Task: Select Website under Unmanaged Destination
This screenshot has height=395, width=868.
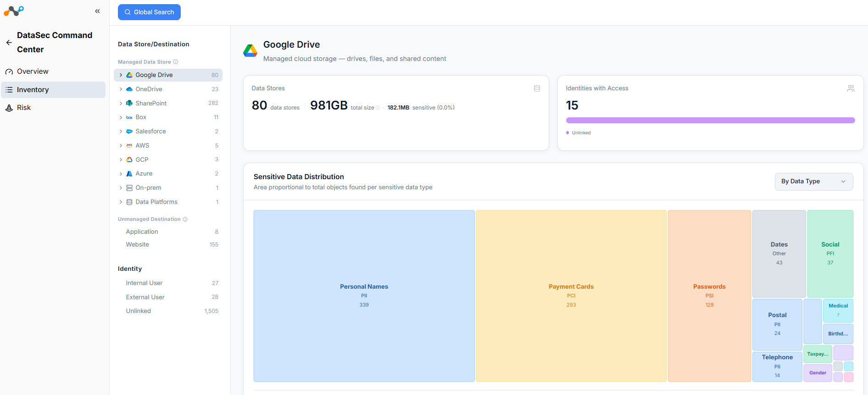Action: pos(168,245)
